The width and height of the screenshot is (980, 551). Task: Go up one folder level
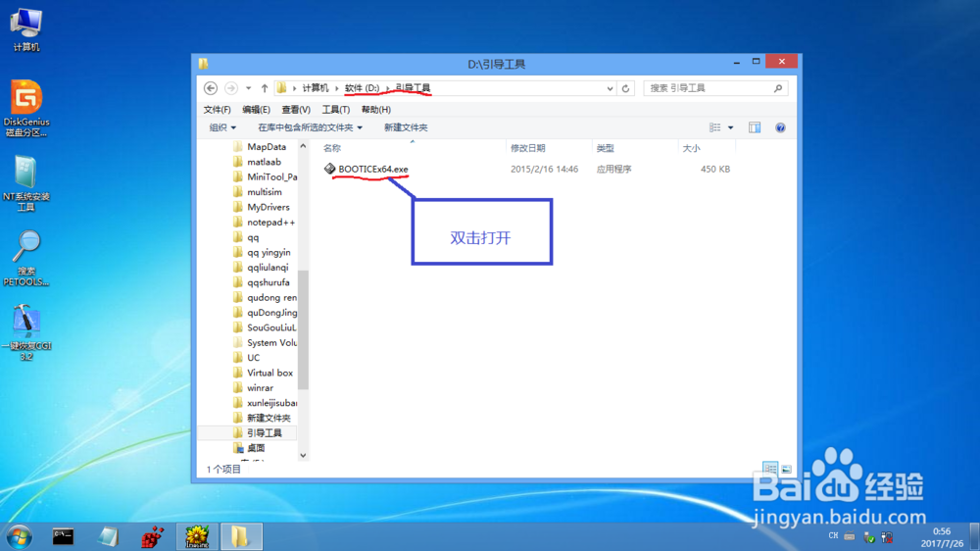tap(265, 88)
